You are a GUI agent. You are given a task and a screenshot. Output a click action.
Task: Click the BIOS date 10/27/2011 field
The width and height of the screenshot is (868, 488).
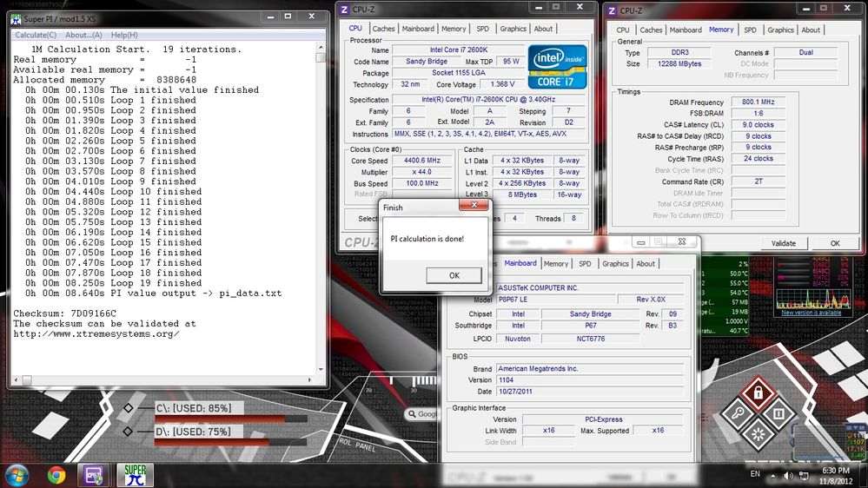590,391
